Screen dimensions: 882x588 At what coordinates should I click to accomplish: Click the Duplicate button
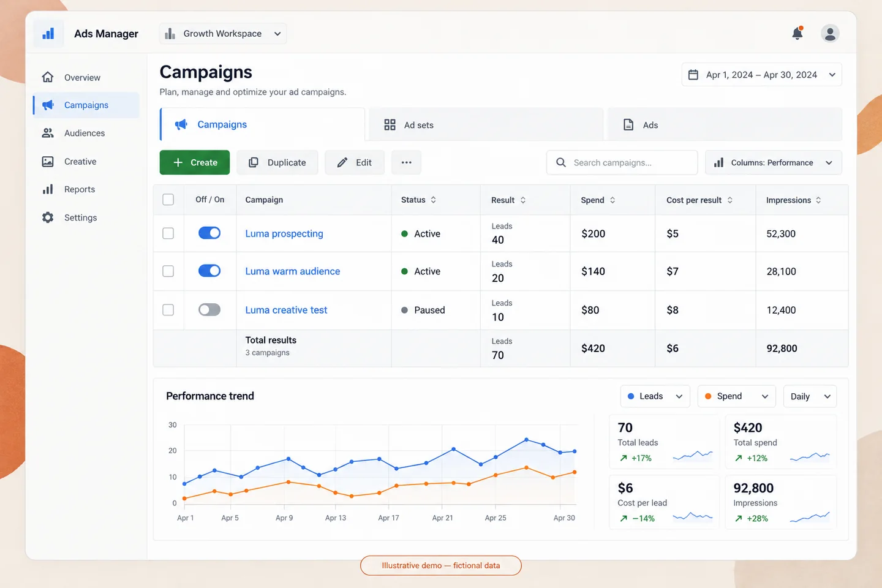pyautogui.click(x=277, y=162)
